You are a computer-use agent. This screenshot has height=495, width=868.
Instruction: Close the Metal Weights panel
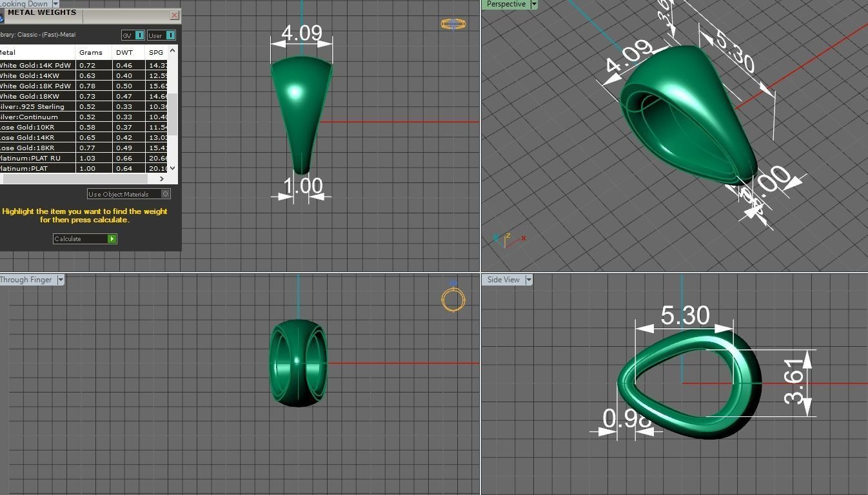[175, 15]
